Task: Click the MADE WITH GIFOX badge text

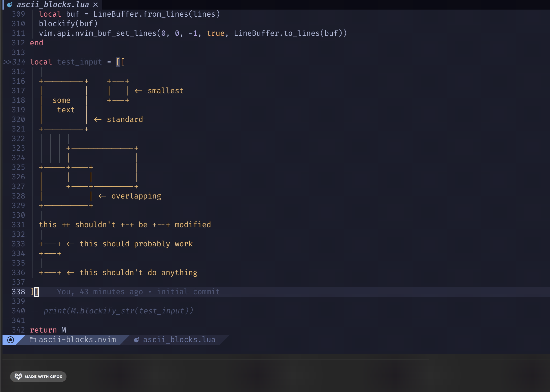Action: coord(43,377)
